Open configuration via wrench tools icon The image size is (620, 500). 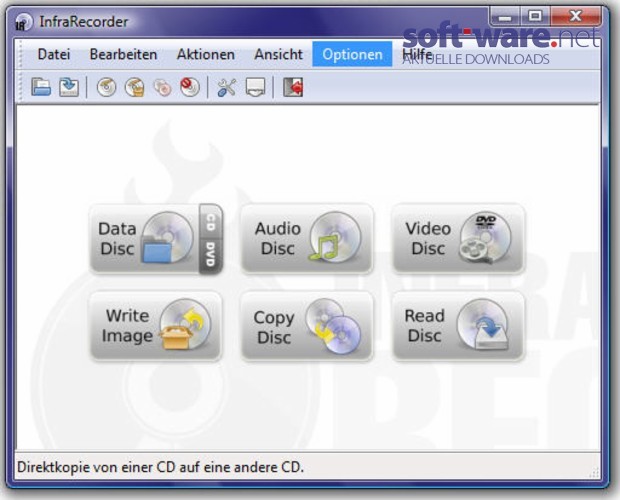point(227,87)
